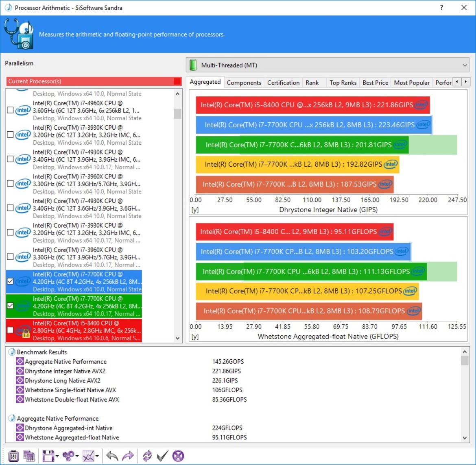Click the diamond icon beside Dhrystone Aggregated-int Native
The width and height of the screenshot is (476, 465).
(x=20, y=428)
